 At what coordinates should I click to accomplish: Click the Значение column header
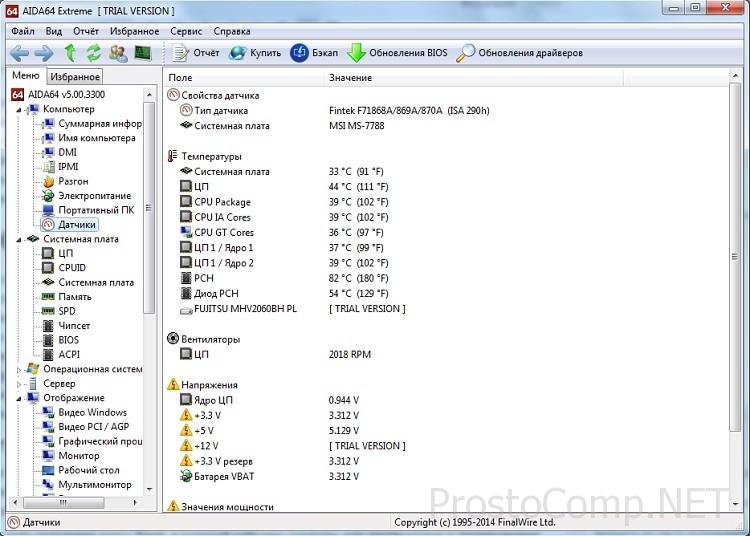pyautogui.click(x=350, y=77)
